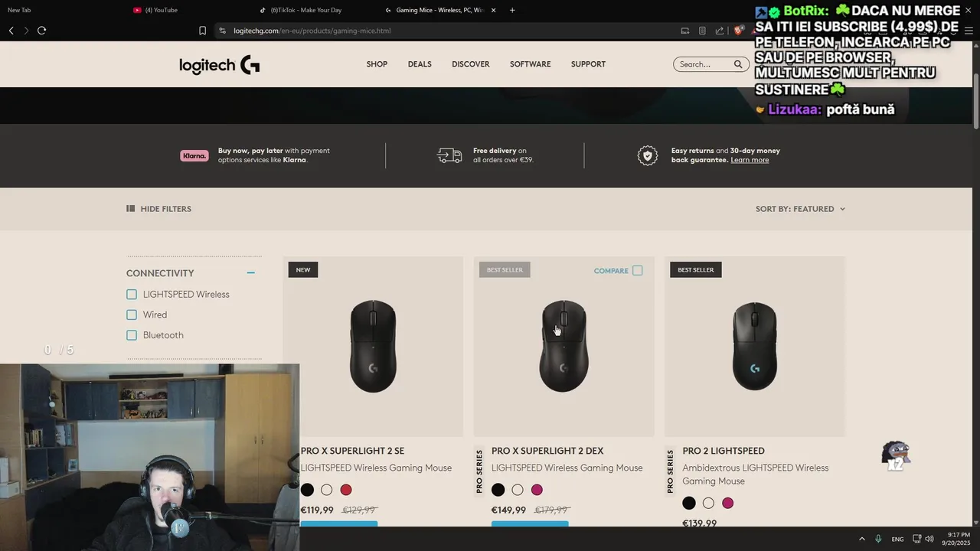Check the Wired connectivity filter
This screenshot has width=980, height=551.
coord(132,315)
